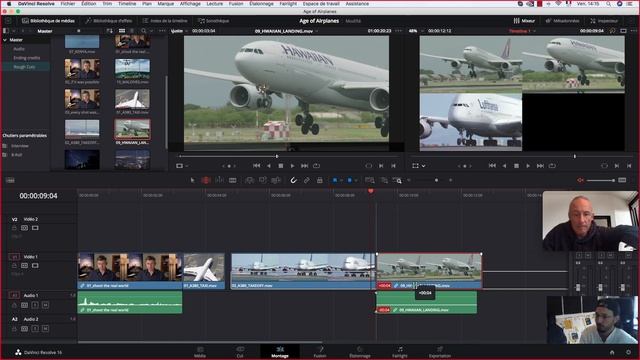Show the Mixeur panel
The height and width of the screenshot is (360, 640).
tap(524, 20)
